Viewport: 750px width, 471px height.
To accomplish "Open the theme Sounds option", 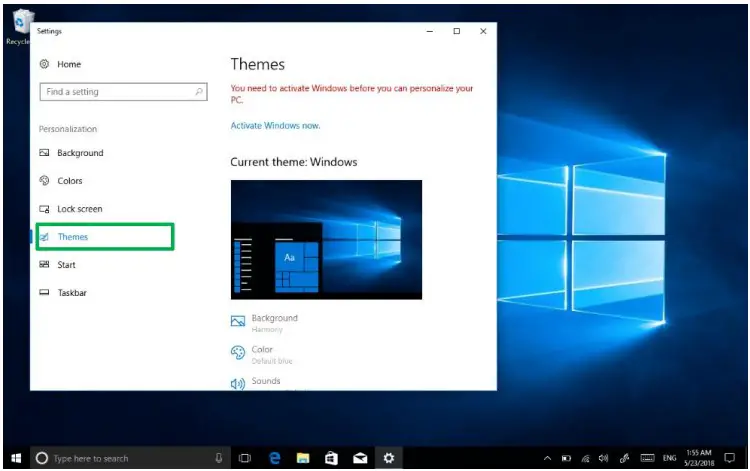I will [x=266, y=381].
